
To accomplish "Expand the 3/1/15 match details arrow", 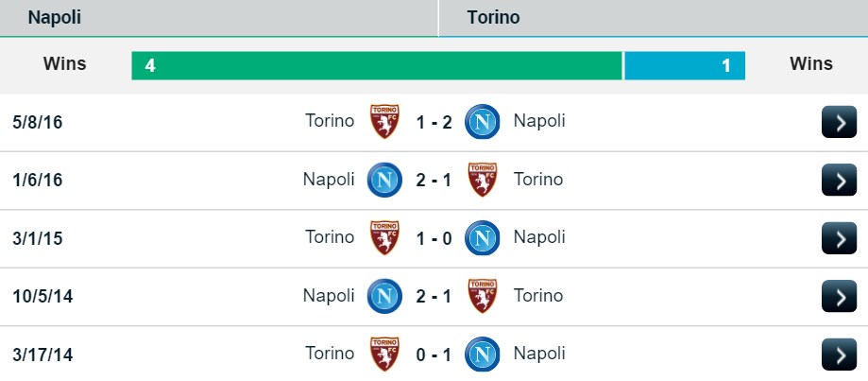I will click(839, 237).
